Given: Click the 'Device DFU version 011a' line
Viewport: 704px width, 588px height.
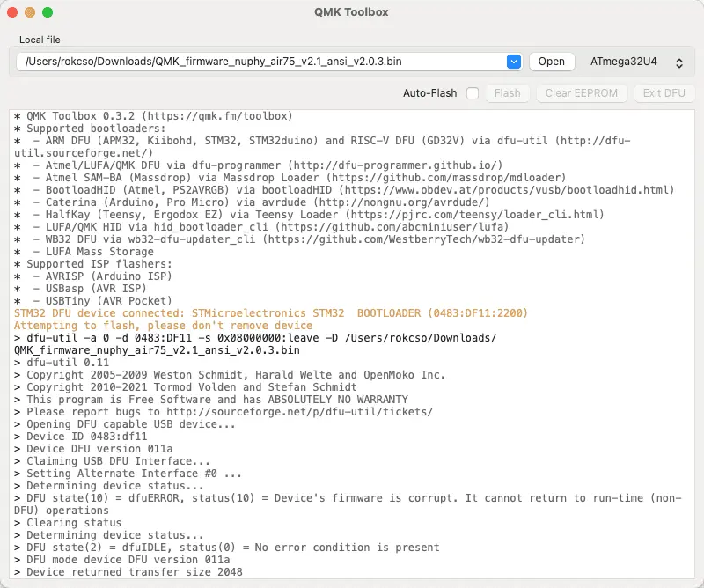Looking at the screenshot, I should (x=93, y=449).
